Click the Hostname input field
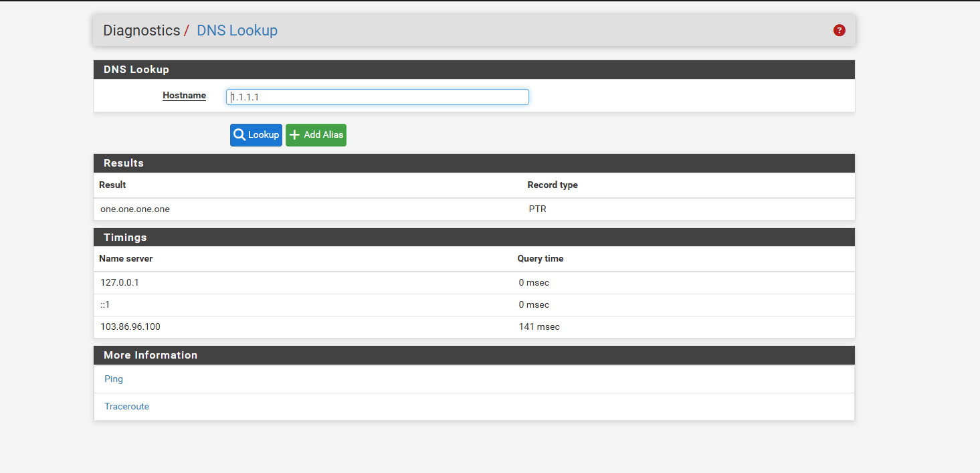This screenshot has width=980, height=473. click(377, 97)
